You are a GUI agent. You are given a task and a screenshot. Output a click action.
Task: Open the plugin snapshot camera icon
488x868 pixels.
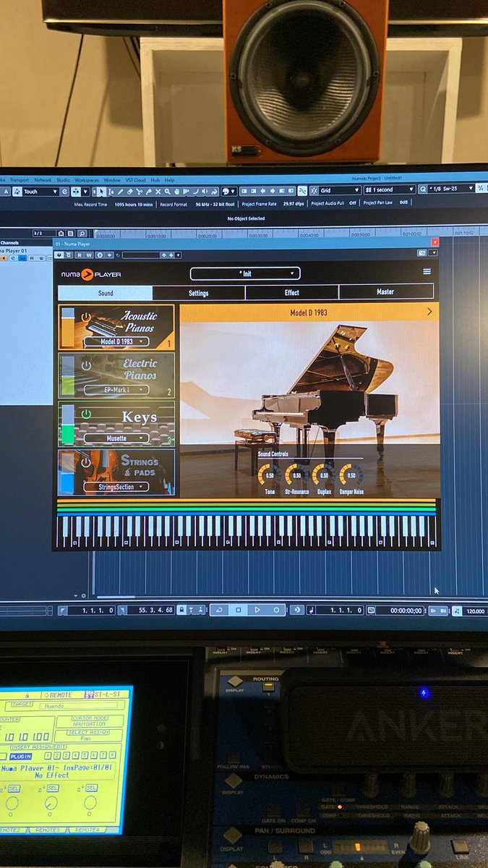click(422, 253)
